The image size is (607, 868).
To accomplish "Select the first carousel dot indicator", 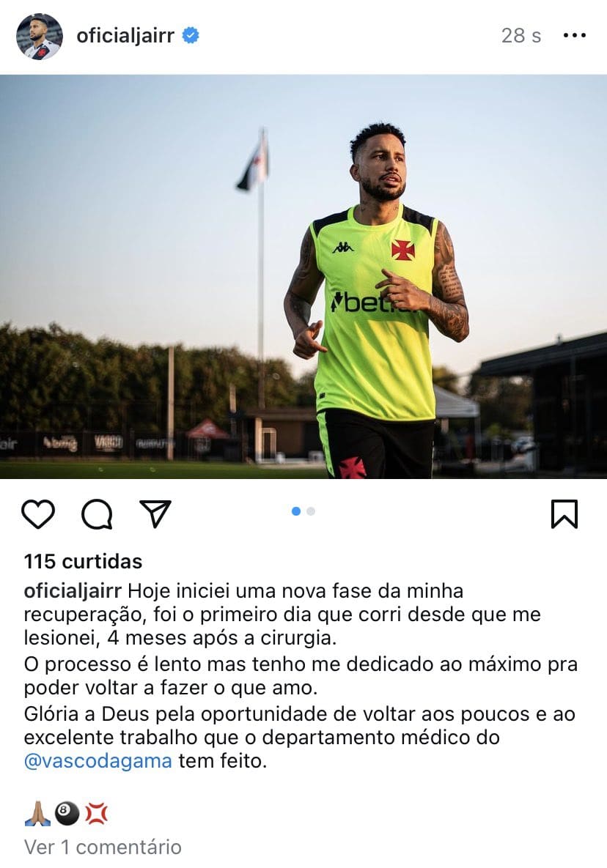I will 296,511.
